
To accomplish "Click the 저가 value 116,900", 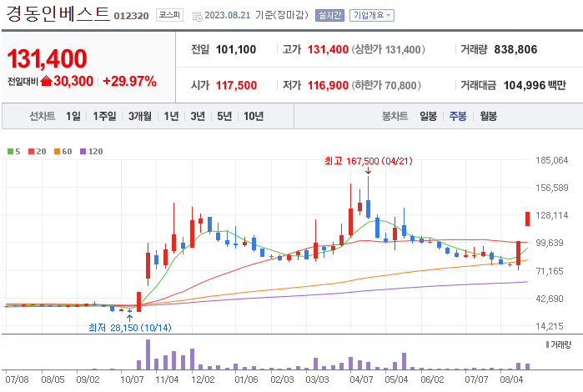I will point(328,86).
